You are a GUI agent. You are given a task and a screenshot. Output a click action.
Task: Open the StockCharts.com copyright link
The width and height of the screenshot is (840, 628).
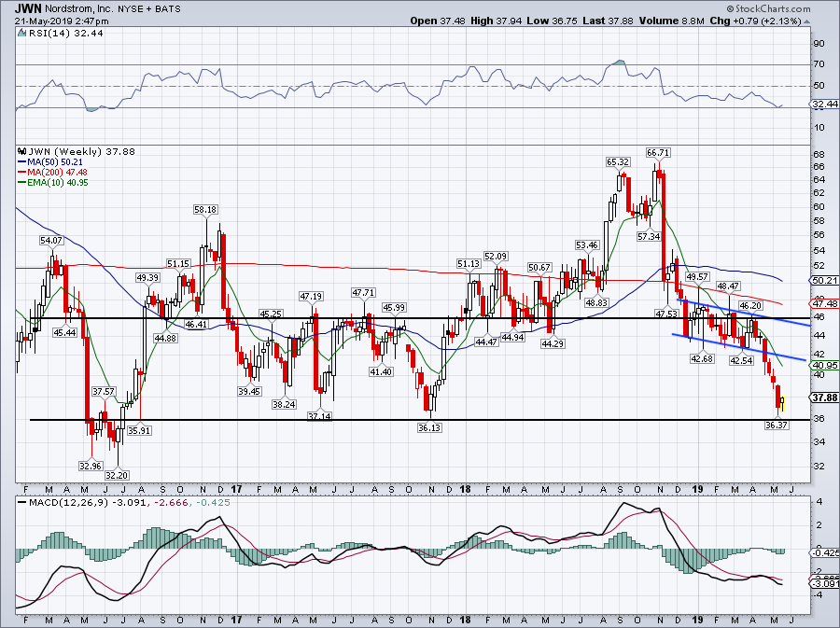(769, 9)
